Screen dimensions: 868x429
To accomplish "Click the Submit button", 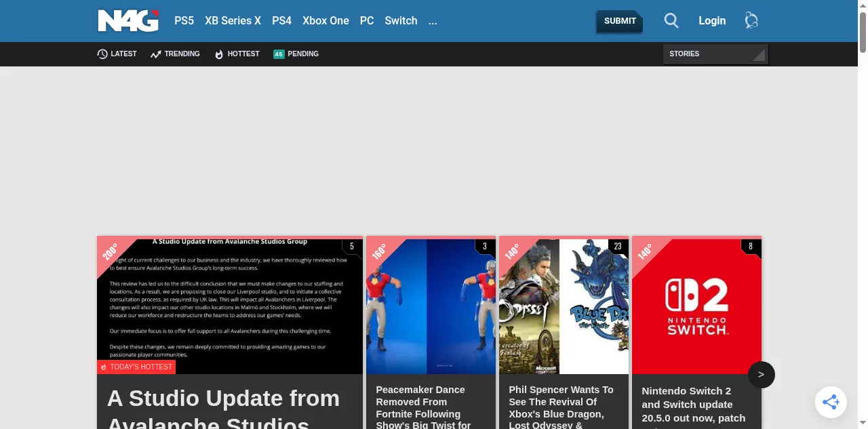I will coord(620,21).
